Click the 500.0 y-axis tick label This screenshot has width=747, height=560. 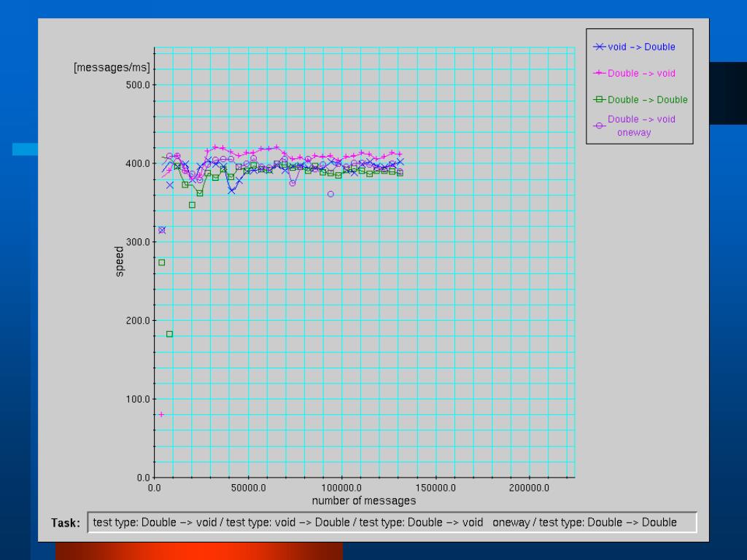click(138, 85)
